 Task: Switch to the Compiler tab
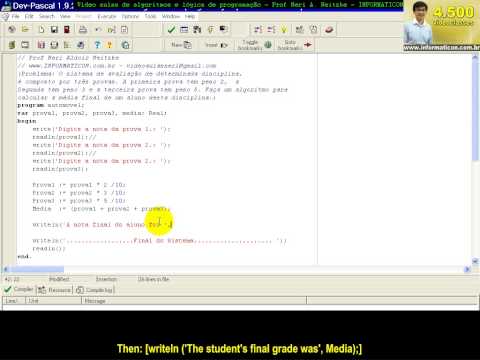click(19, 289)
